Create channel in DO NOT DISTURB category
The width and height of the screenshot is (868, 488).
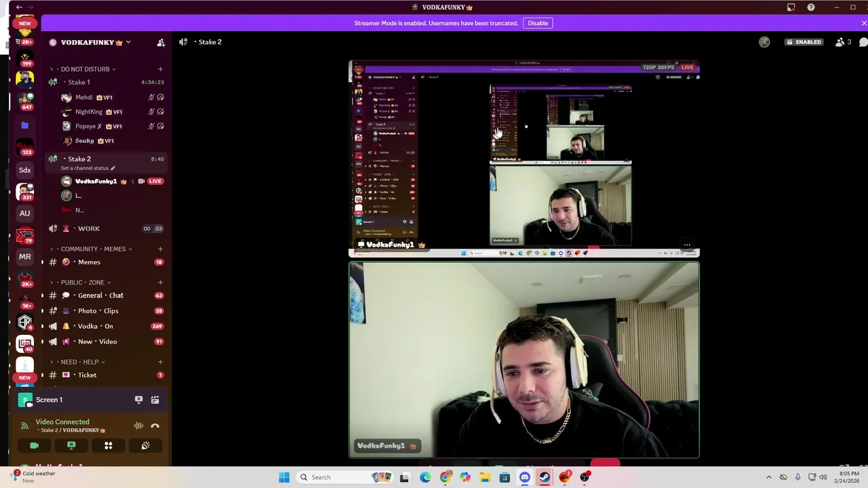[160, 69]
